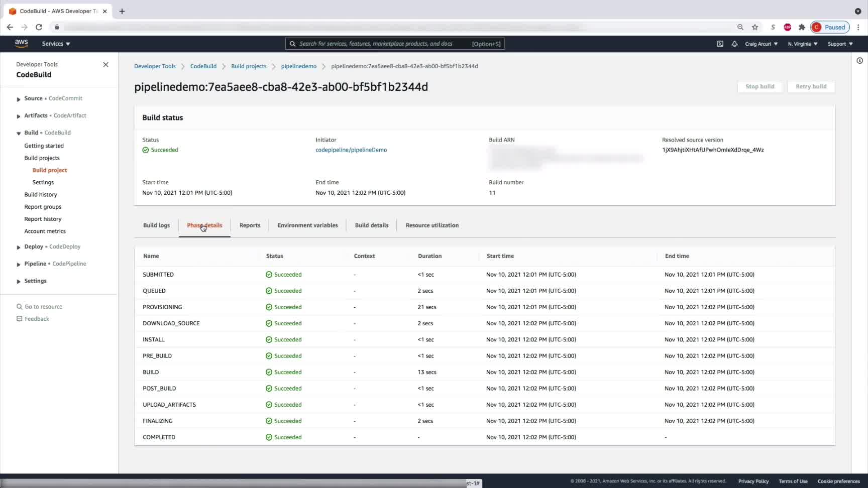This screenshot has height=488, width=868.
Task: Expand the Settings section in sidebar
Action: point(19,281)
